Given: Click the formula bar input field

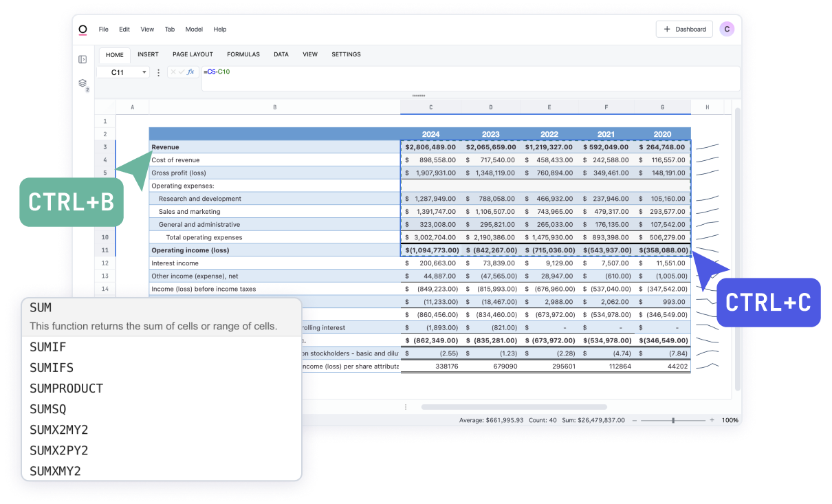Looking at the screenshot, I should [x=468, y=78].
